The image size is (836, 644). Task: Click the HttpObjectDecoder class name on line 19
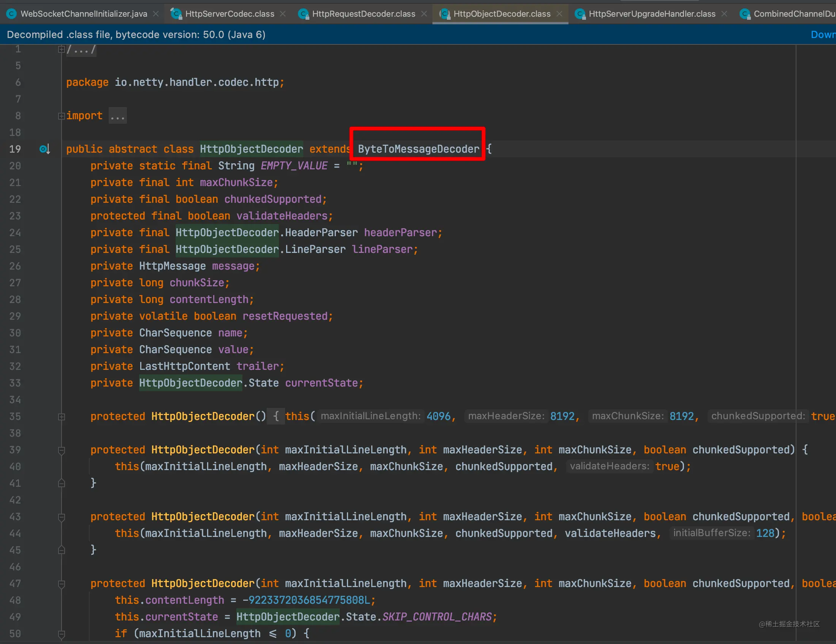pos(251,149)
